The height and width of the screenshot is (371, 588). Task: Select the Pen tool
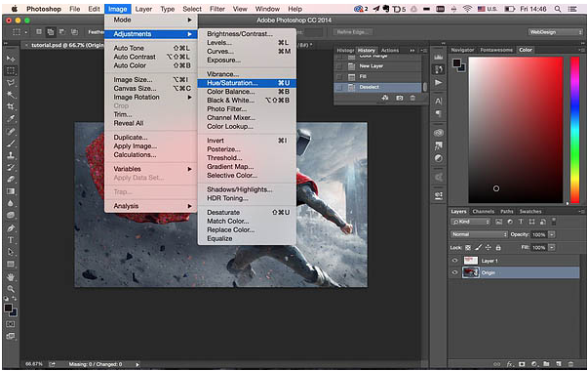pyautogui.click(x=11, y=227)
